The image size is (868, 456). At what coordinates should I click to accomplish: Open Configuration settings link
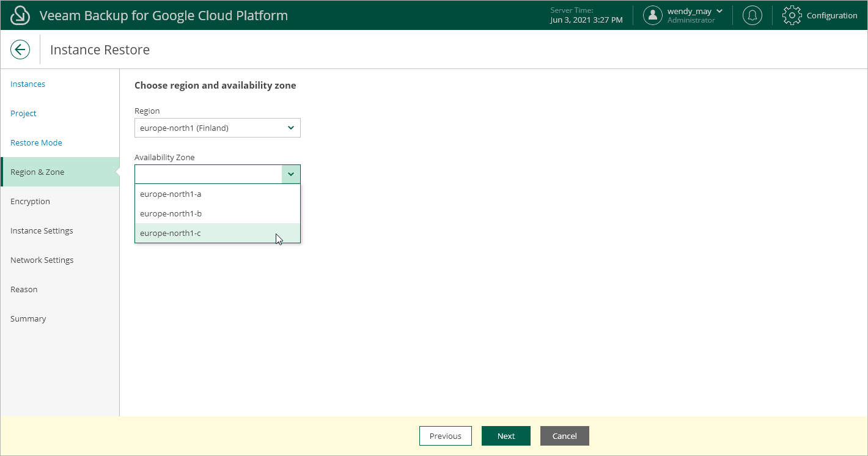point(832,15)
